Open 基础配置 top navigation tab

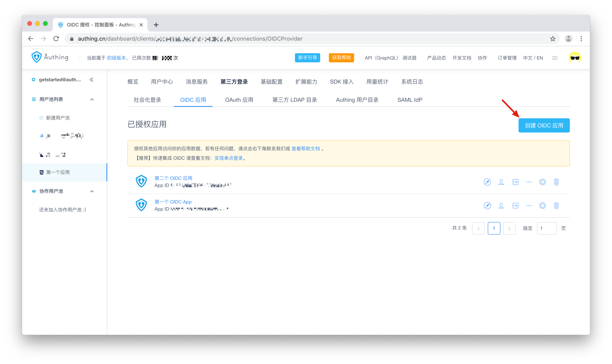click(x=271, y=82)
